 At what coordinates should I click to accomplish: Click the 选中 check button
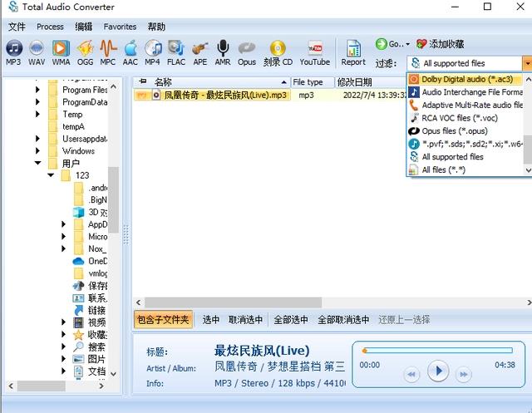click(x=210, y=319)
